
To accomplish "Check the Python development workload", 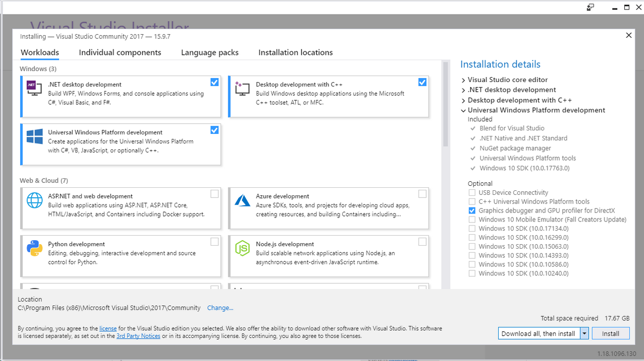I will [x=214, y=242].
